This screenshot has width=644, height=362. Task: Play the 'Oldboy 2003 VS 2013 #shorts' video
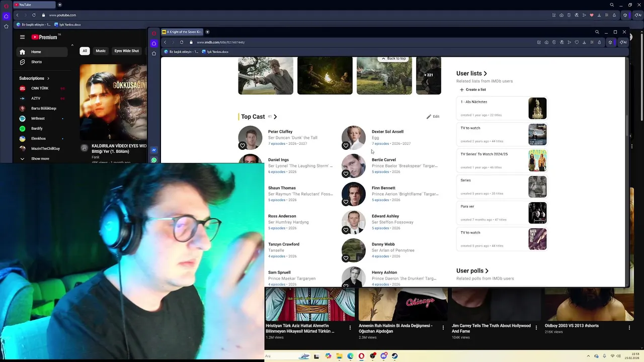pos(589,305)
